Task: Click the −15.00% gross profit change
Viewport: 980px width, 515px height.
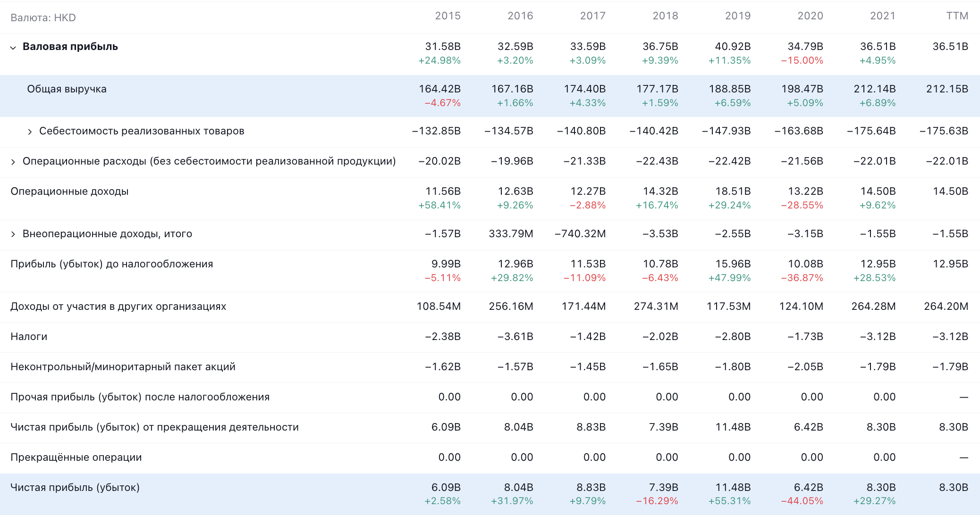Action: point(802,61)
